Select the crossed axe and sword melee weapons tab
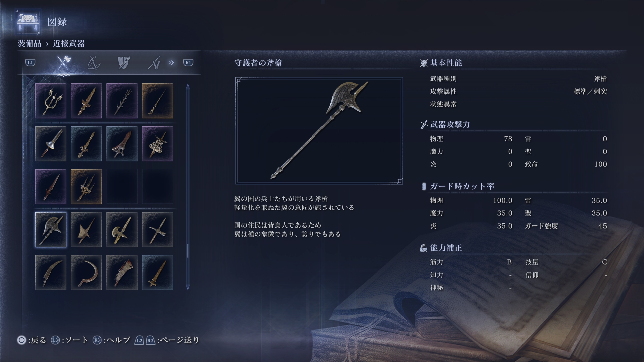This screenshot has width=644, height=362. pyautogui.click(x=64, y=62)
